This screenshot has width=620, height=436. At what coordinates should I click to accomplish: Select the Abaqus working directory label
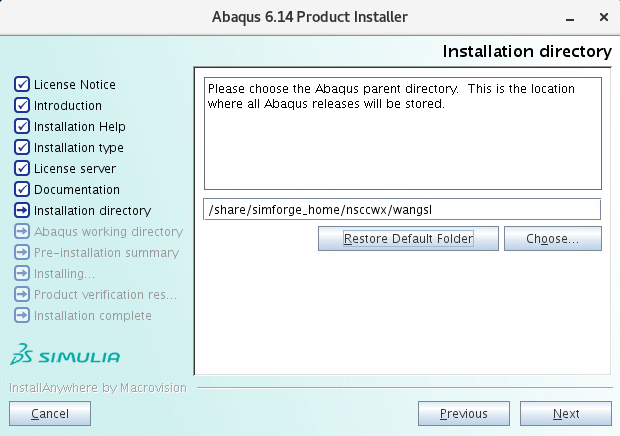point(108,232)
